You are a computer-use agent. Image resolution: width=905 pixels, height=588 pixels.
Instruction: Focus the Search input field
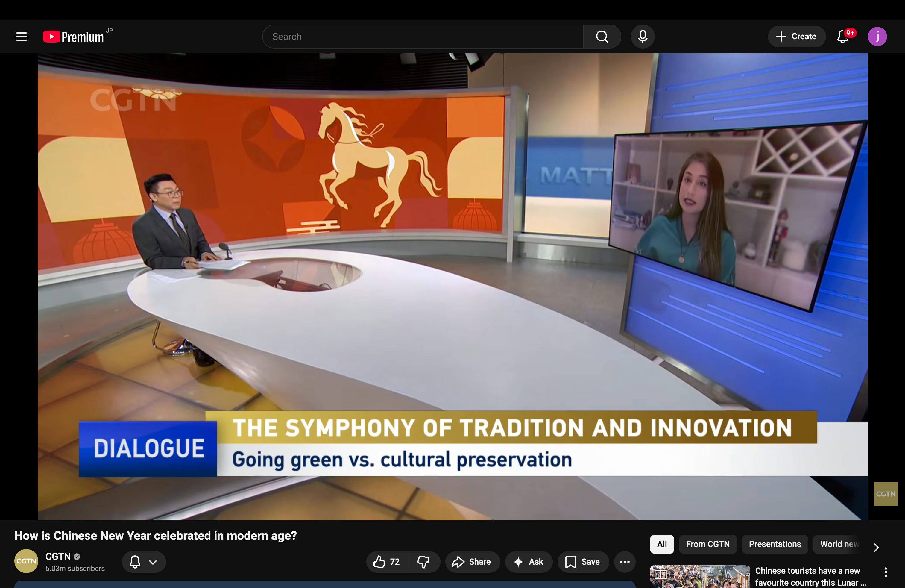click(422, 37)
